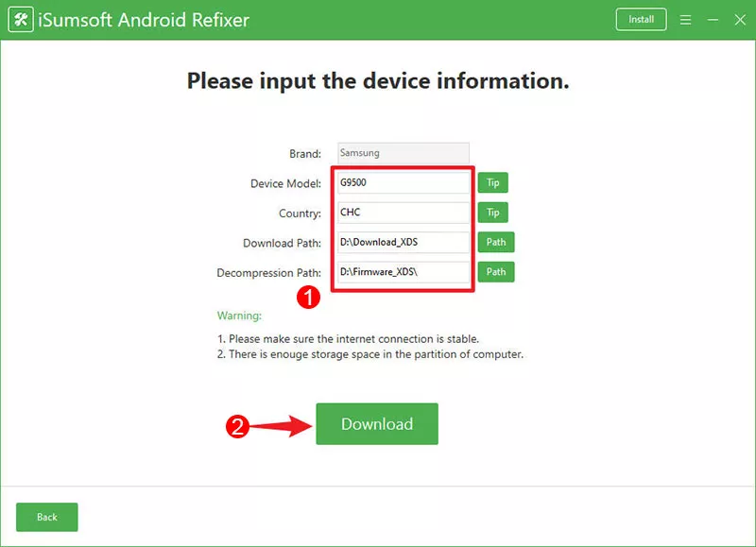The height and width of the screenshot is (547, 756).
Task: Click the Download Path input field
Action: (404, 243)
